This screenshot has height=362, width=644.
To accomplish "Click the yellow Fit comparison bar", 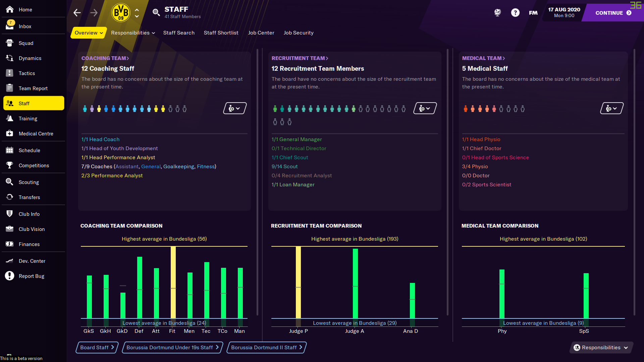I will pyautogui.click(x=173, y=282).
